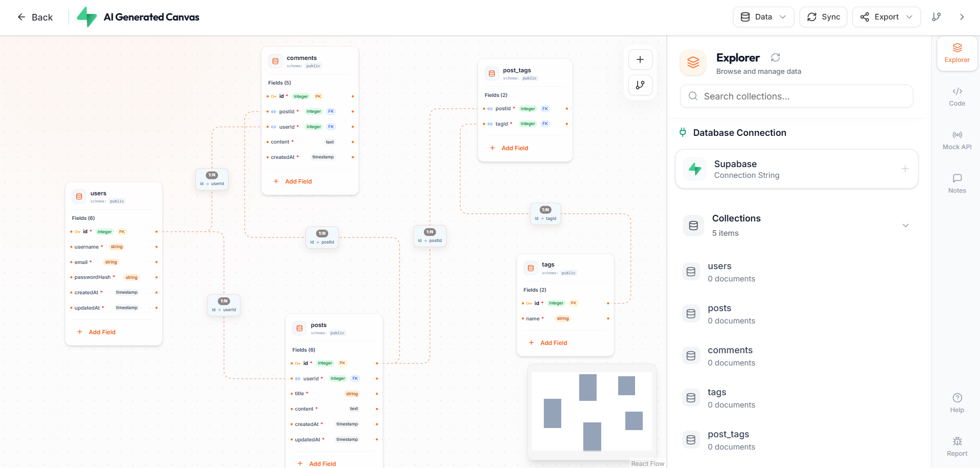Collapse the Collections list

tap(906, 226)
